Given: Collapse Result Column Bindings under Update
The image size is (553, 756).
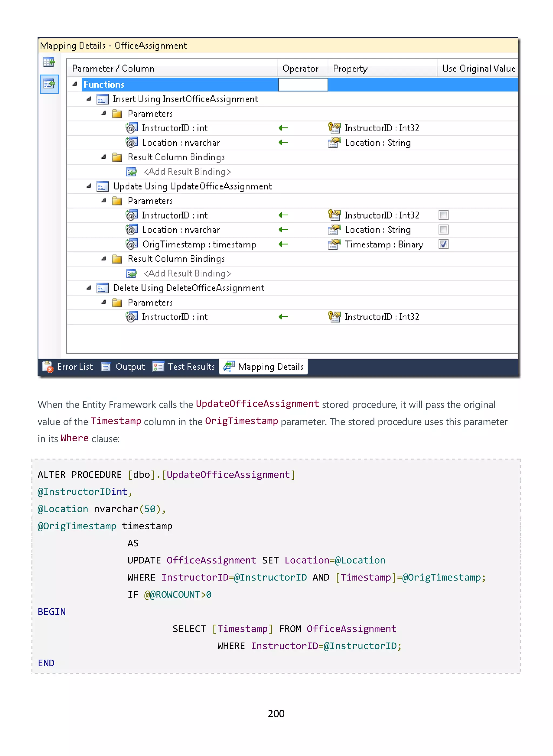Looking at the screenshot, I should tap(103, 259).
